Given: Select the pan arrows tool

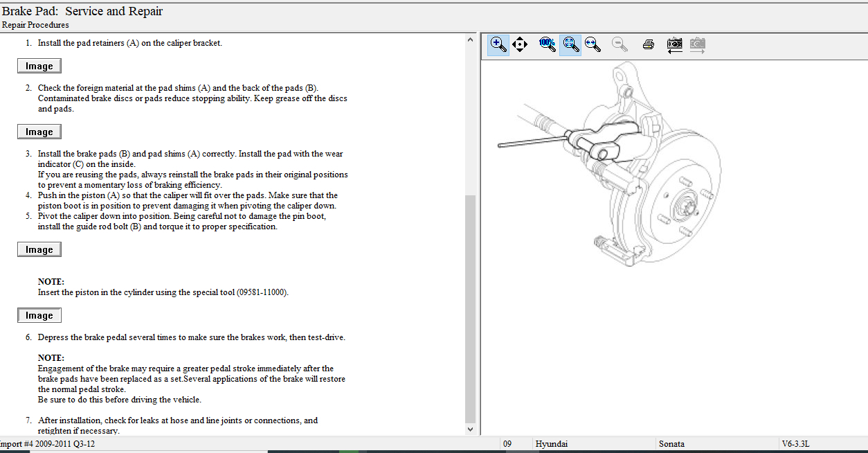Looking at the screenshot, I should (x=520, y=44).
